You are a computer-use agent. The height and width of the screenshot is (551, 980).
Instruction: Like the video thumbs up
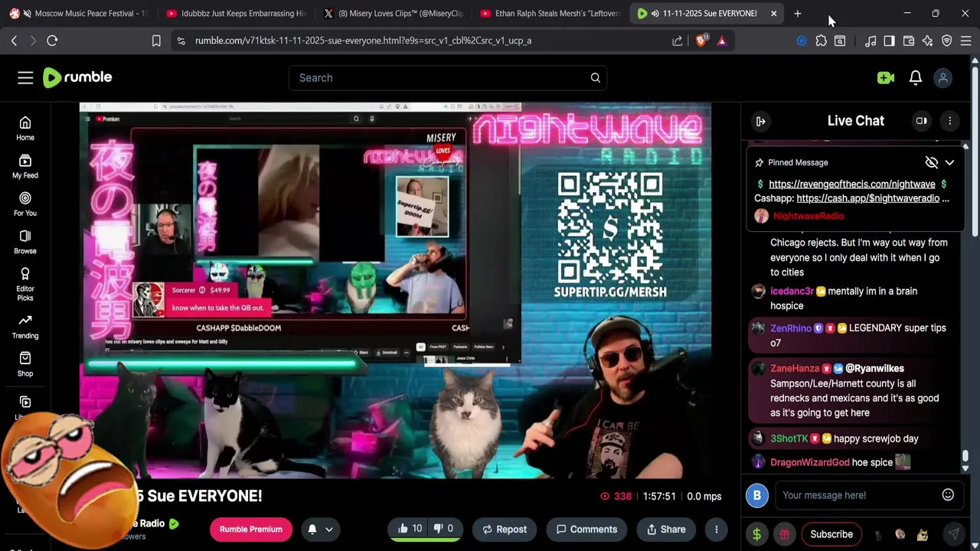410,529
